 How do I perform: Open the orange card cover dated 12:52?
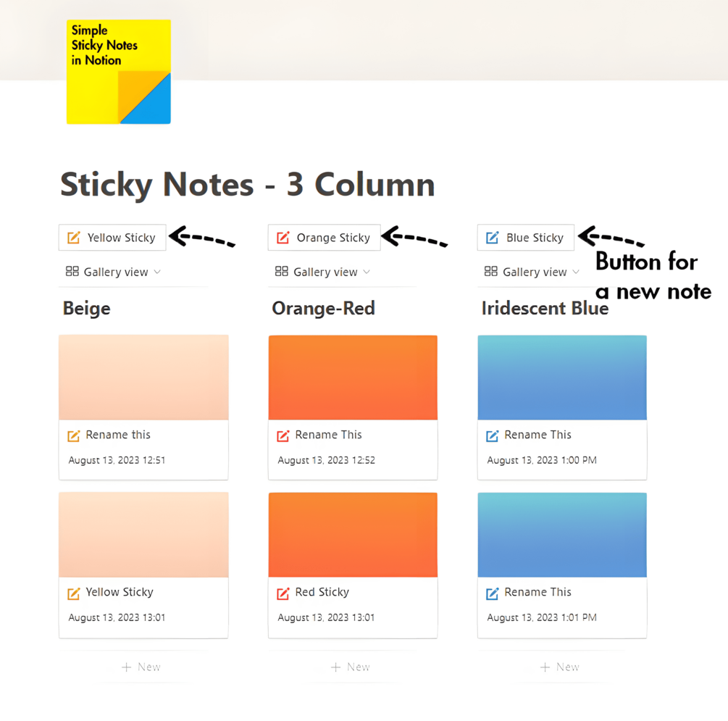(x=353, y=377)
